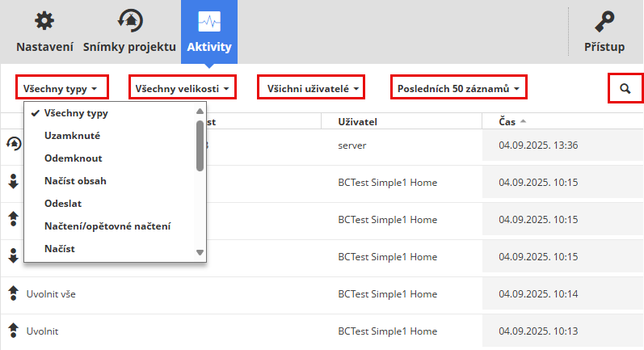This screenshot has width=644, height=350.
Task: Pick the checked Všechny typy option
Action: (76, 113)
